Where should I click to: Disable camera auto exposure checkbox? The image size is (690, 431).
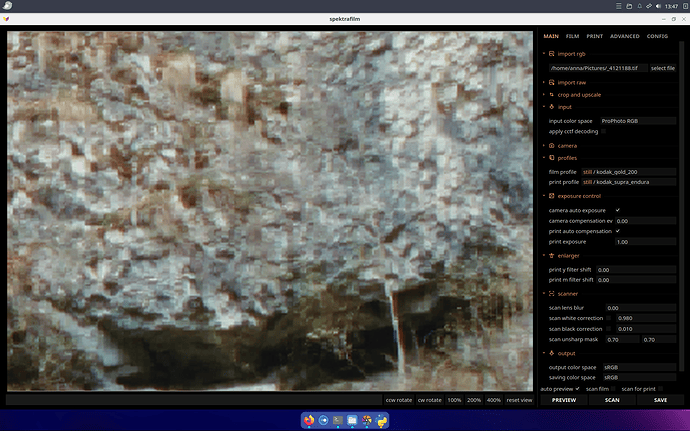pyautogui.click(x=618, y=210)
